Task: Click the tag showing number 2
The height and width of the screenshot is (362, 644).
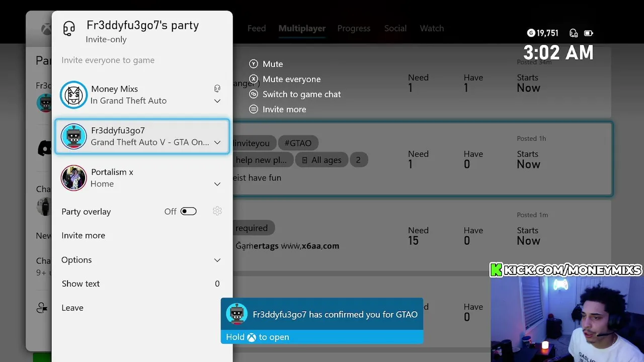Action: coord(358,160)
